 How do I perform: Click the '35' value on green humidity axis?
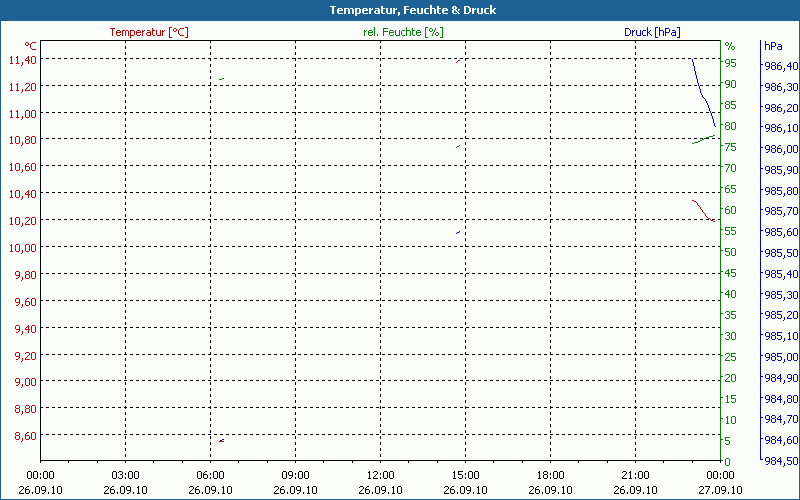tap(731, 315)
